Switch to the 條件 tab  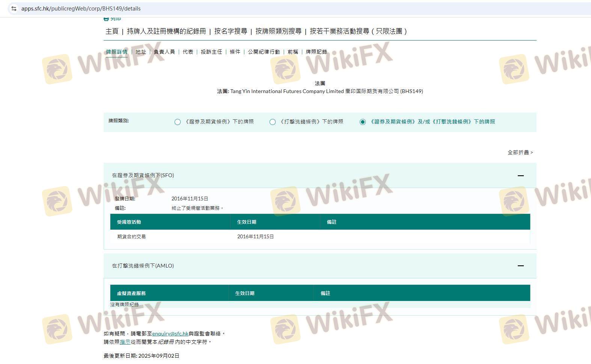(235, 52)
